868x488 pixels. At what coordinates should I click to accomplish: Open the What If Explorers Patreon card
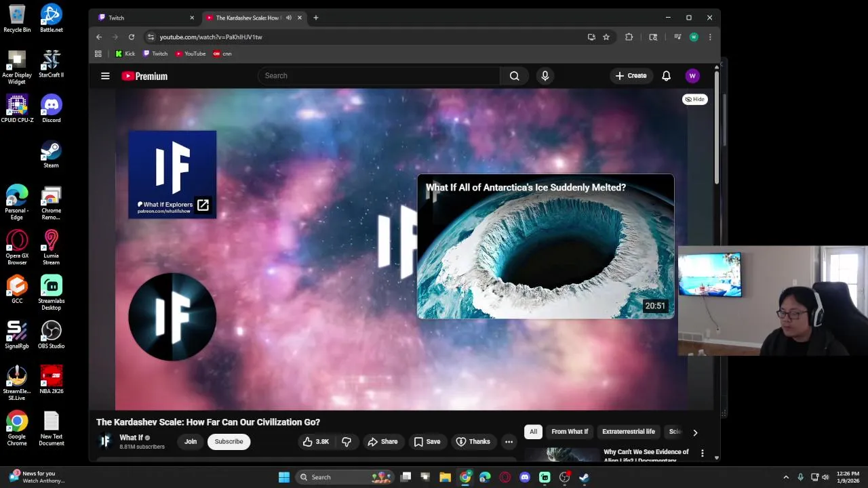click(x=172, y=174)
